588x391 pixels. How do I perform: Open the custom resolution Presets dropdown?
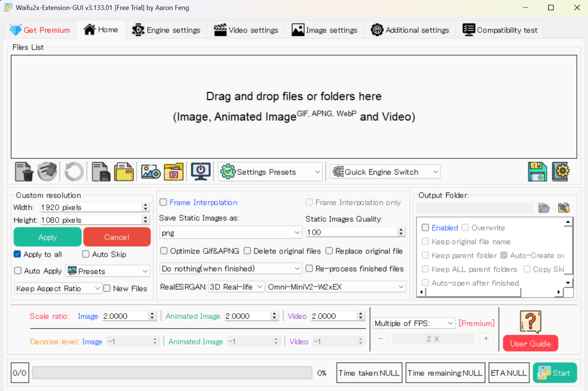[x=108, y=271]
